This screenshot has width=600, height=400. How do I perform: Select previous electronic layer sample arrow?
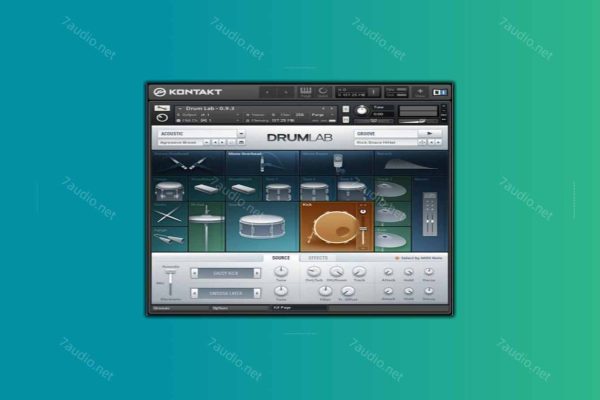click(x=195, y=294)
